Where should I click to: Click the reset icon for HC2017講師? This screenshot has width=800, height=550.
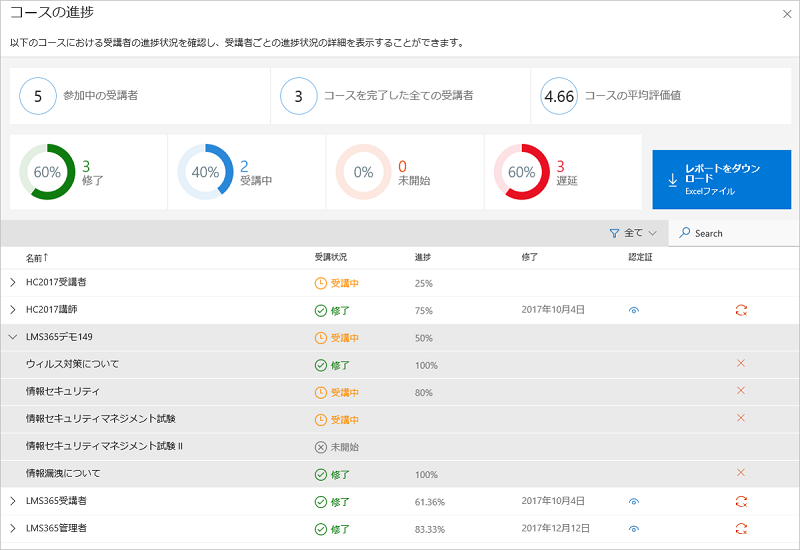click(x=741, y=311)
